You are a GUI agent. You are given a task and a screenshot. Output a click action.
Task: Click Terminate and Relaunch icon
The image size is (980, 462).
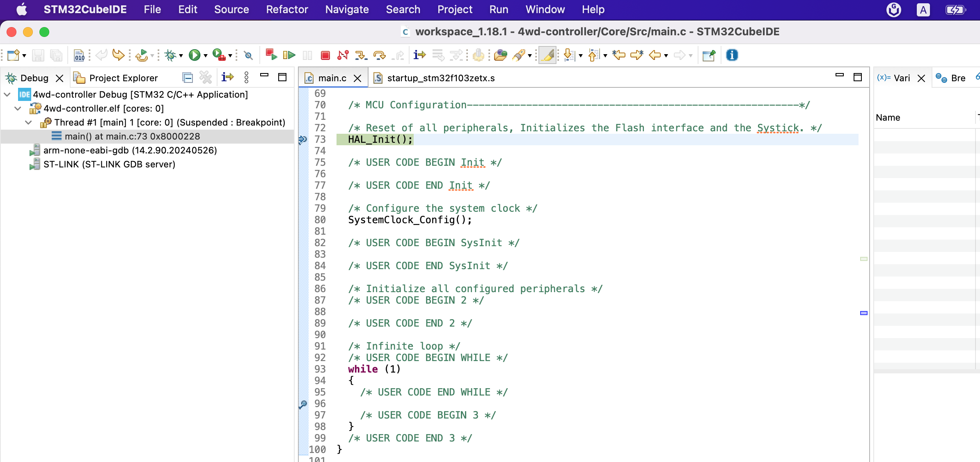coord(271,55)
